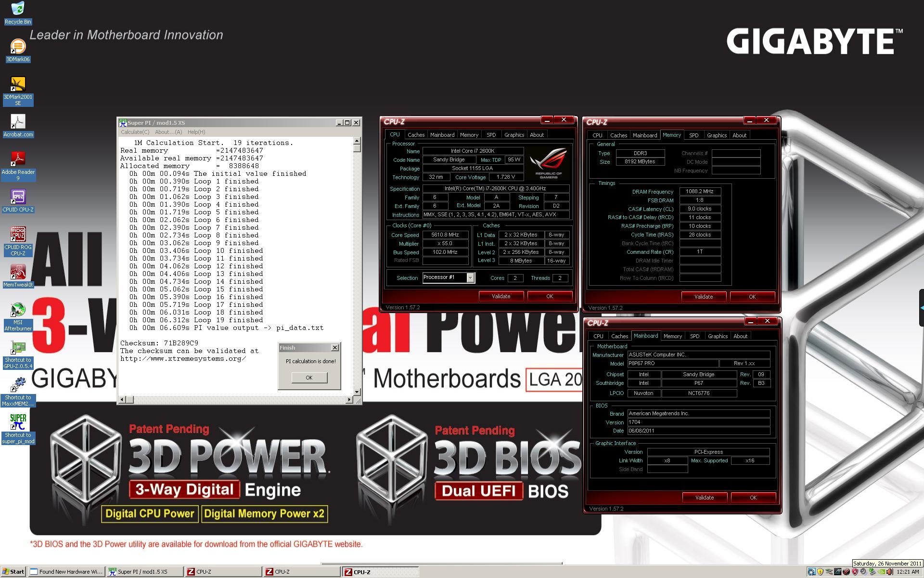Open Caches tab in CPU-Z processor window

(416, 135)
